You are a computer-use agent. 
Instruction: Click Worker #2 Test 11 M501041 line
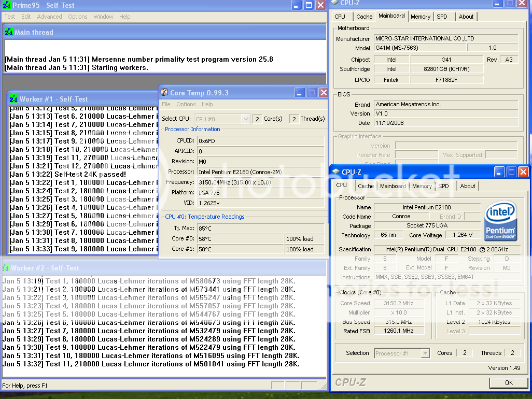(151, 364)
